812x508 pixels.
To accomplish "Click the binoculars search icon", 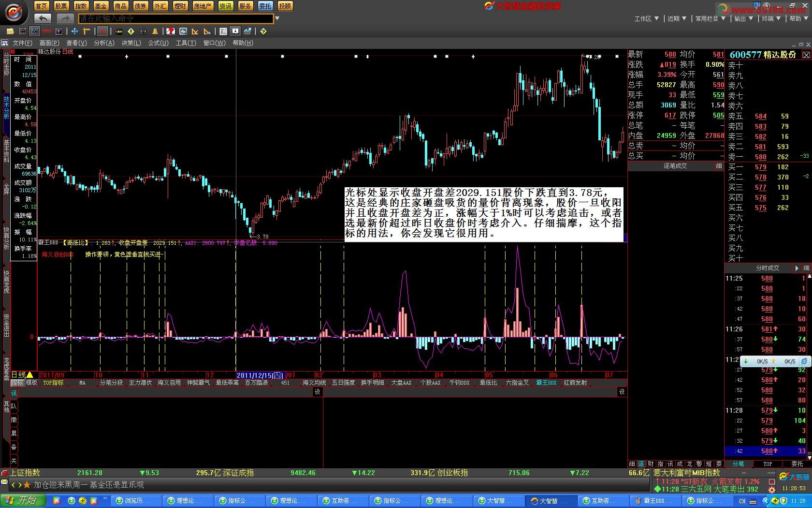I will pyautogui.click(x=143, y=31).
